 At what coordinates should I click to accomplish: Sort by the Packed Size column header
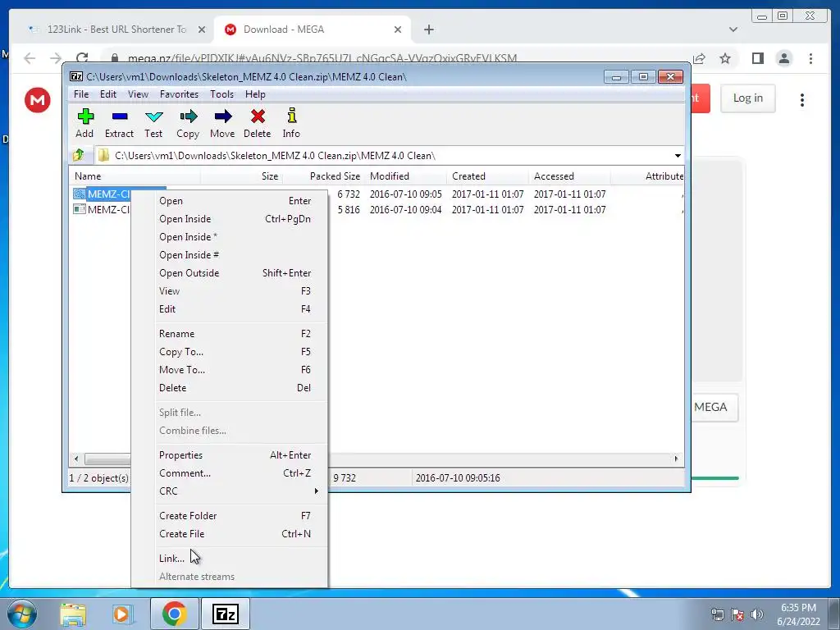323,176
